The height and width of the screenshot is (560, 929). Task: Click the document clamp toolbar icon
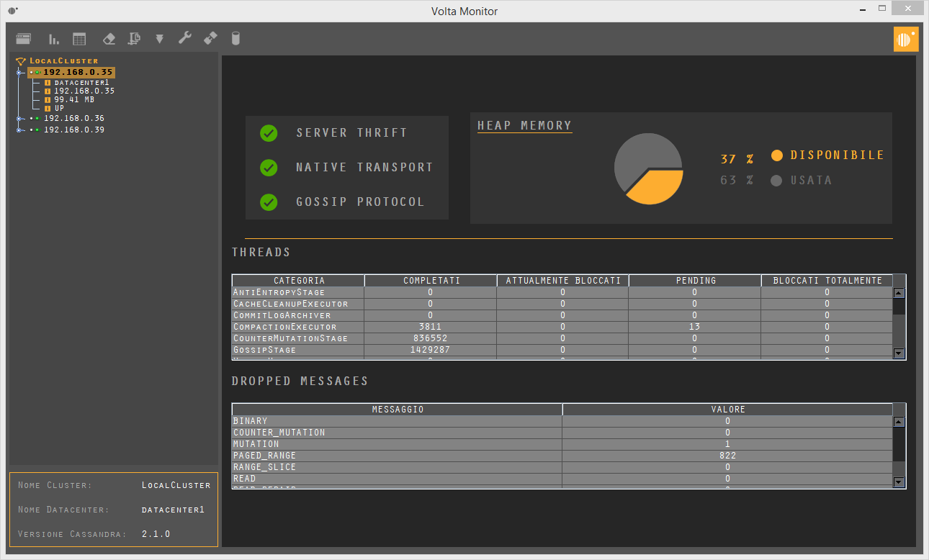(x=134, y=38)
